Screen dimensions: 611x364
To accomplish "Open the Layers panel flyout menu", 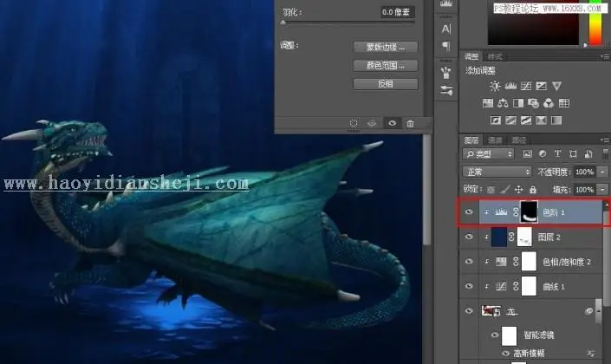I will (605, 140).
